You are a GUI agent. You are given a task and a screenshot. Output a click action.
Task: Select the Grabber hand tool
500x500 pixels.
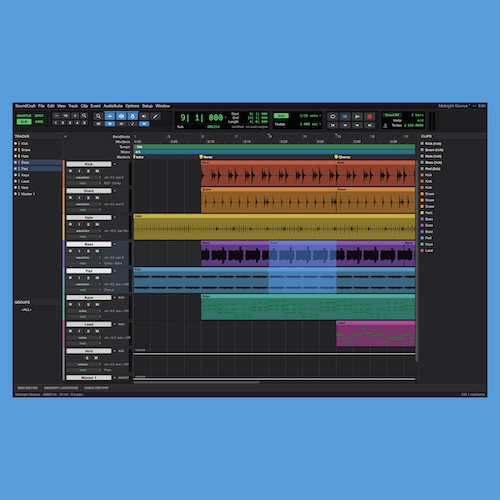[133, 116]
